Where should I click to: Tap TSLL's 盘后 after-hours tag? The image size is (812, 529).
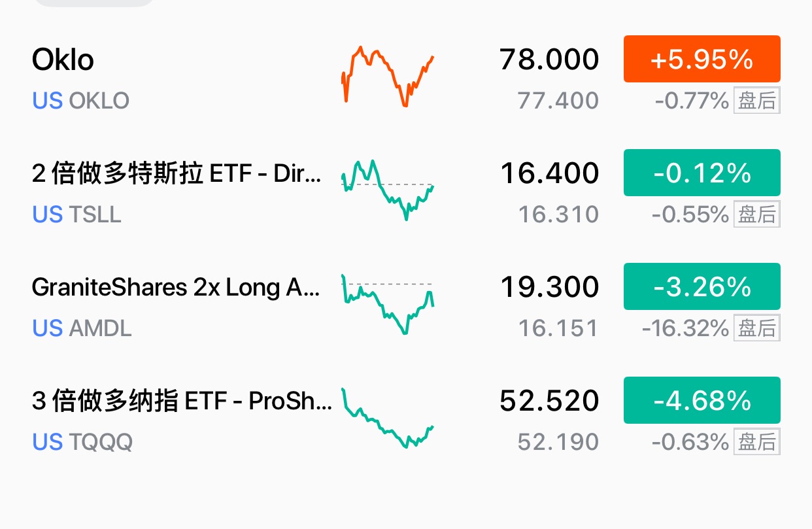click(x=756, y=214)
